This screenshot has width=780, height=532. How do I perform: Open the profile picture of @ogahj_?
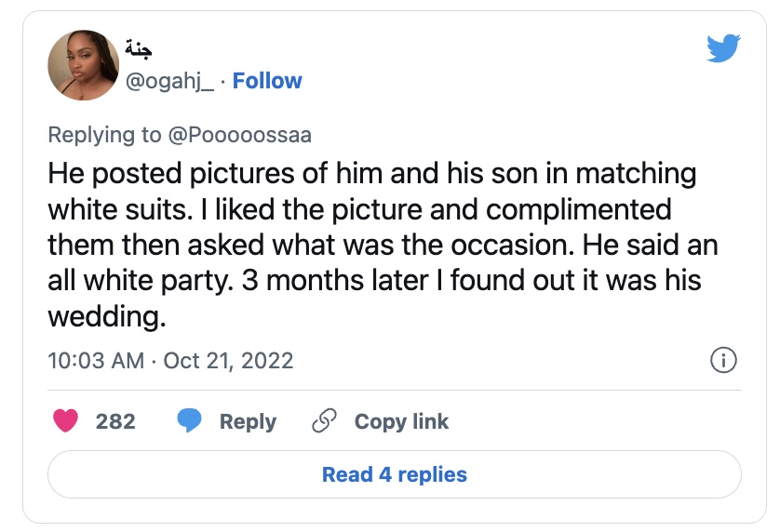[x=81, y=64]
